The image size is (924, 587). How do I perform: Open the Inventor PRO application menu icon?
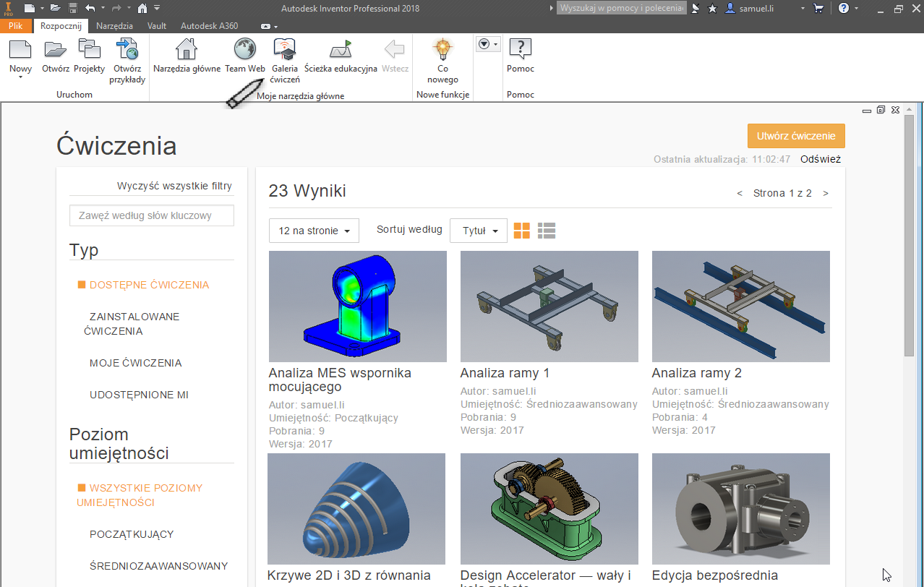pyautogui.click(x=9, y=8)
